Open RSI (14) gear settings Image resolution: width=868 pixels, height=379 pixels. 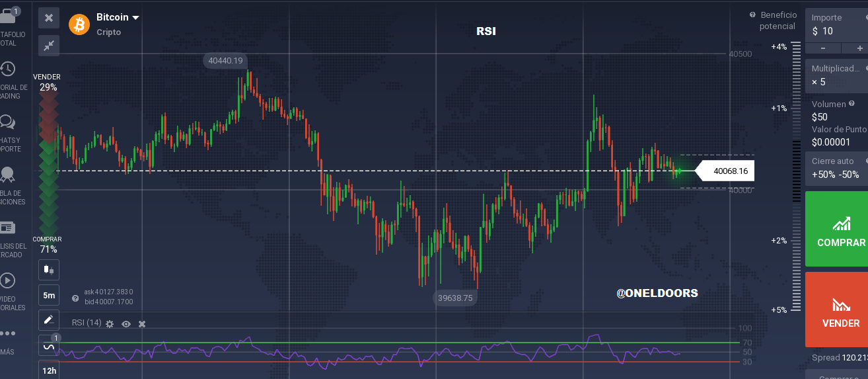pos(110,324)
